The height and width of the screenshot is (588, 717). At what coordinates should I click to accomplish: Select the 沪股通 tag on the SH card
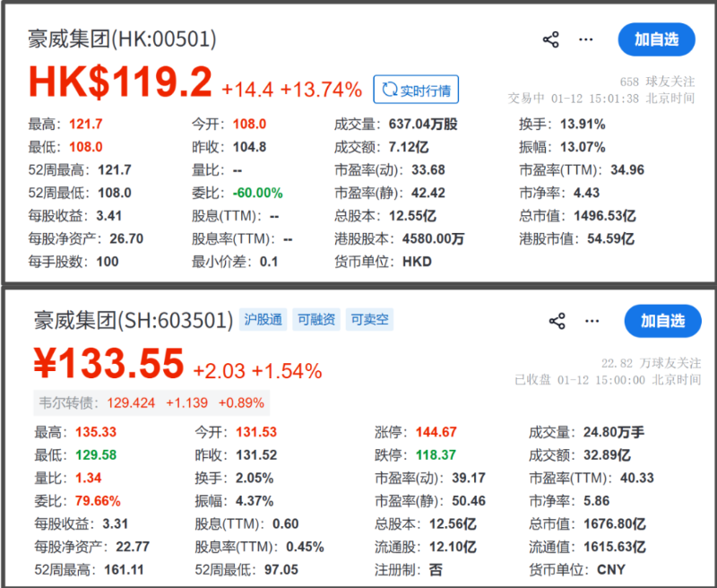[263, 319]
